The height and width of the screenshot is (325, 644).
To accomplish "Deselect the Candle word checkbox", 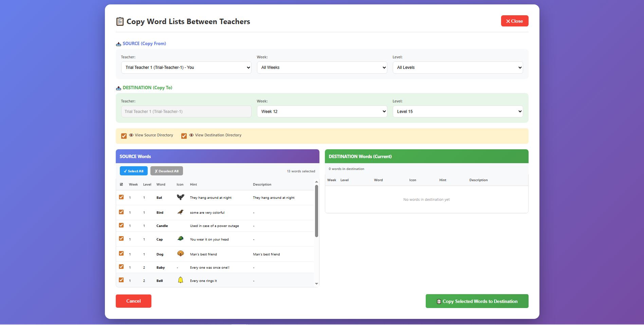I will click(x=121, y=225).
